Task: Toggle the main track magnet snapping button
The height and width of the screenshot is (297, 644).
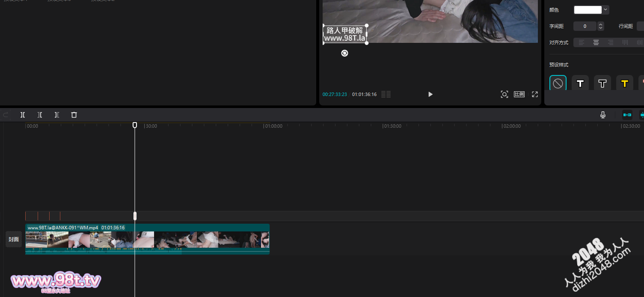Action: click(x=627, y=115)
